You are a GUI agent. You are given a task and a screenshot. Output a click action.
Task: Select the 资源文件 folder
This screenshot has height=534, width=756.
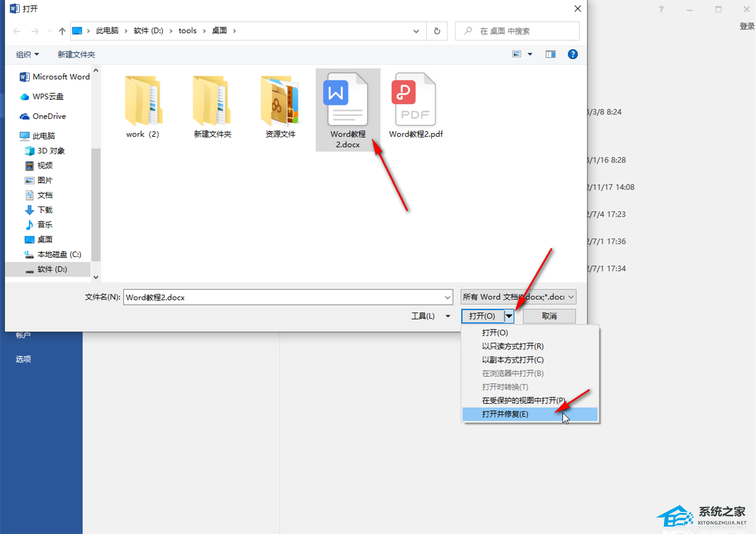[x=280, y=107]
